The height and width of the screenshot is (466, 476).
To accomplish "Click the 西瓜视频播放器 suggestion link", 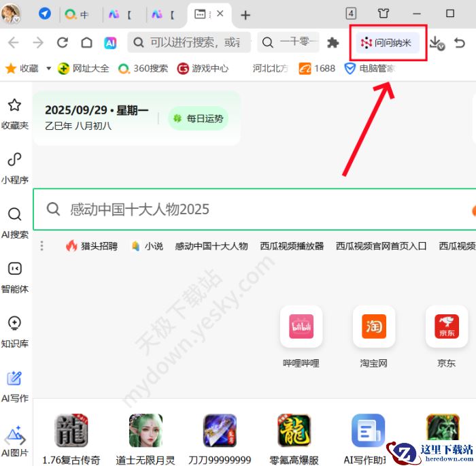I will (x=292, y=246).
